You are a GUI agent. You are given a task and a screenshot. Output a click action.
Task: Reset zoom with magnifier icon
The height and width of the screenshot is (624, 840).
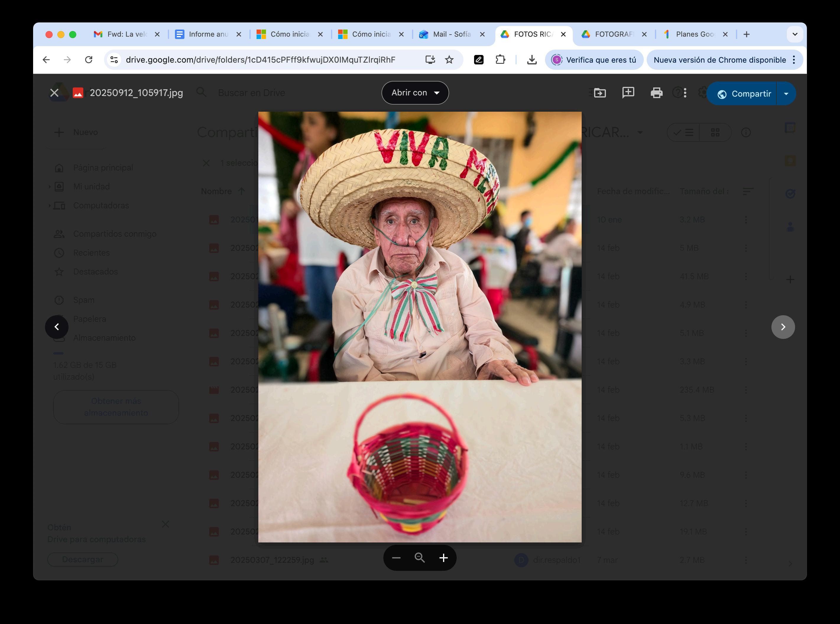420,558
